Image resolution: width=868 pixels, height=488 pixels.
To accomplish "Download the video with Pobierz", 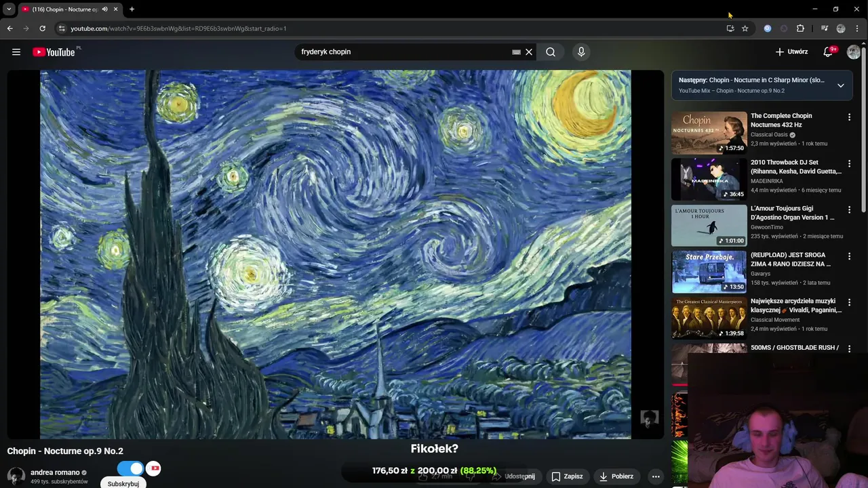I will (616, 476).
